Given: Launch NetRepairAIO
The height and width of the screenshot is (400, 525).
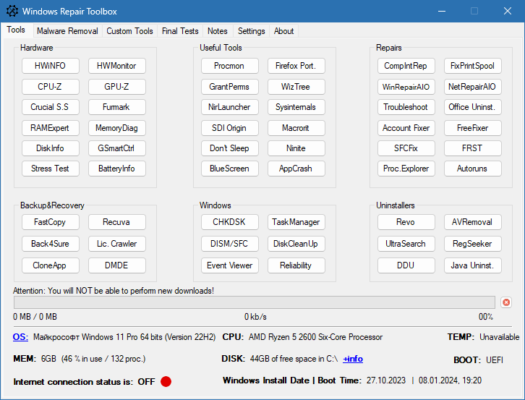Looking at the screenshot, I should click(x=473, y=87).
